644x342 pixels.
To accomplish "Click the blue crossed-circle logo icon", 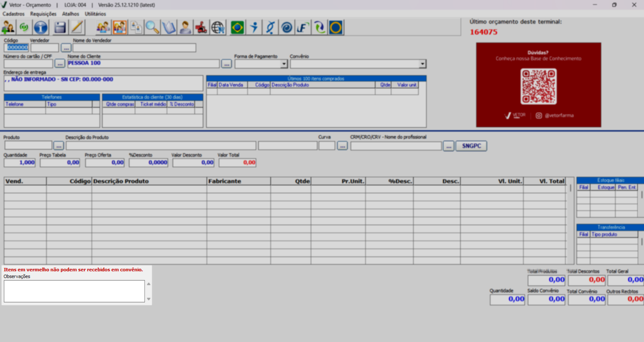I will click(x=270, y=27).
